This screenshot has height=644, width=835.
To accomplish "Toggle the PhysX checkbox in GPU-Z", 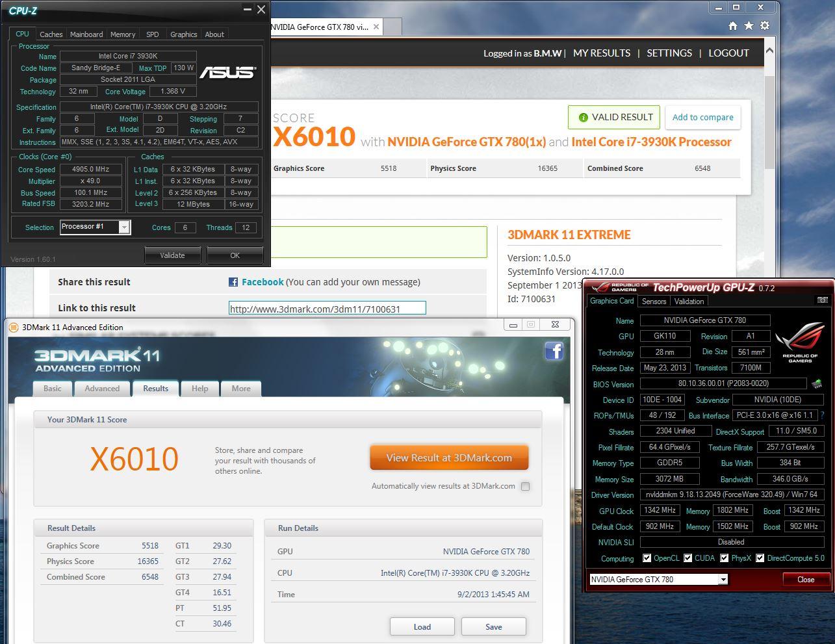I will pyautogui.click(x=724, y=558).
